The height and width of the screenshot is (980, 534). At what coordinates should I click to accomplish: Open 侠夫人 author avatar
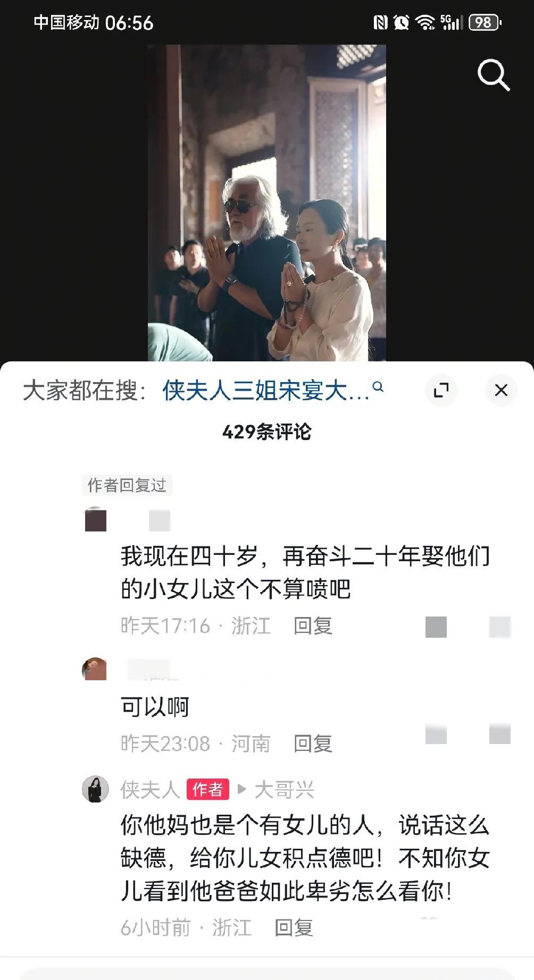tap(95, 789)
